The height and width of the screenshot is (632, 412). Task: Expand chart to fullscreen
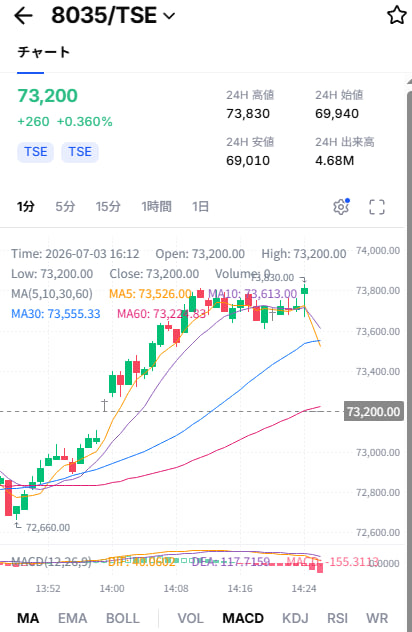tap(377, 207)
